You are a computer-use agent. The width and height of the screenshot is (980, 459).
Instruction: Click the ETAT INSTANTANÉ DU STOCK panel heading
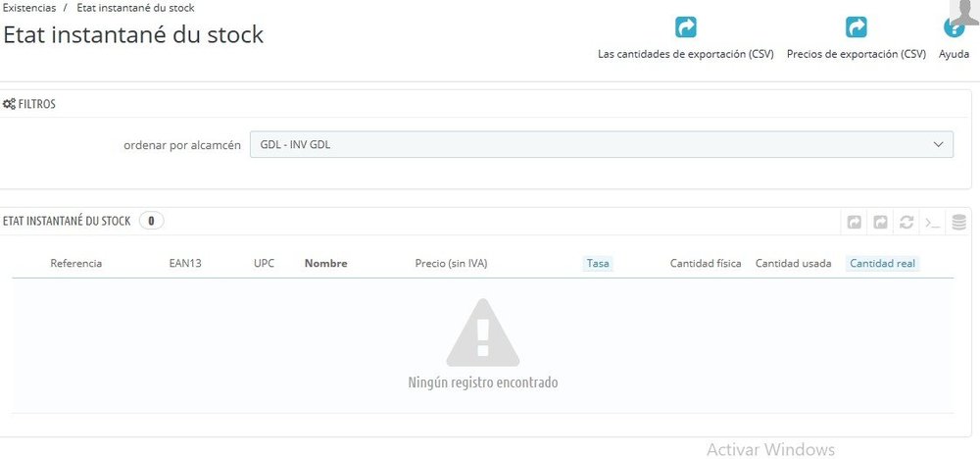[67, 221]
